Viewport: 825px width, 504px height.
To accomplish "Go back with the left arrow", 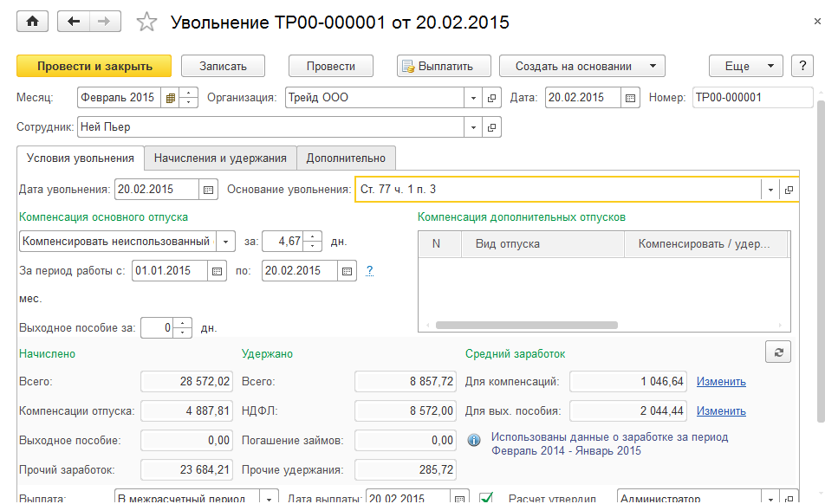I will pyautogui.click(x=74, y=22).
